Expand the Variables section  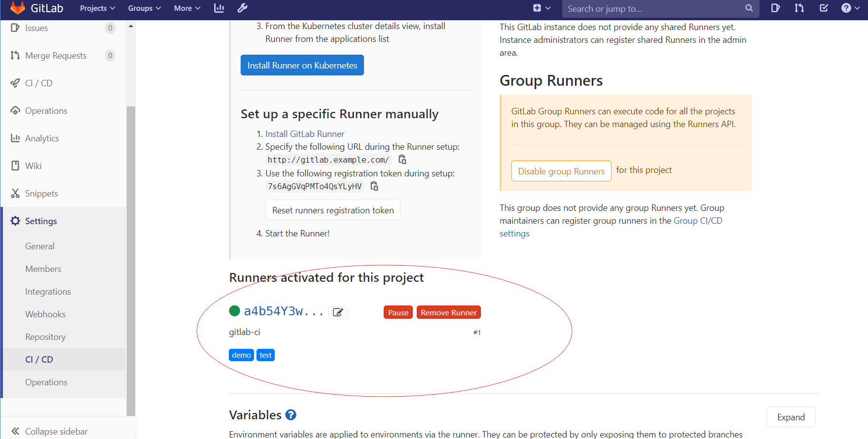791,417
